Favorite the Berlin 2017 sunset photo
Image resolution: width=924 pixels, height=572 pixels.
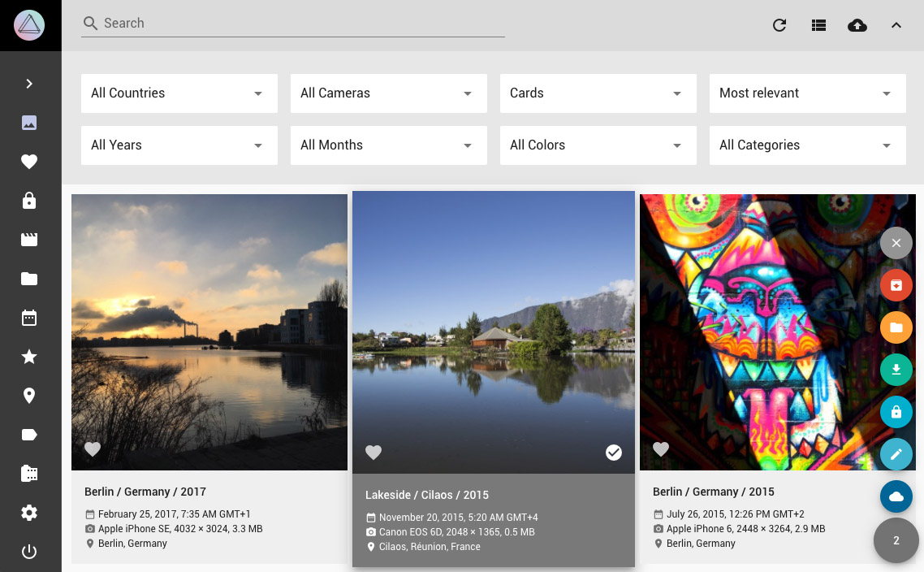(x=93, y=449)
